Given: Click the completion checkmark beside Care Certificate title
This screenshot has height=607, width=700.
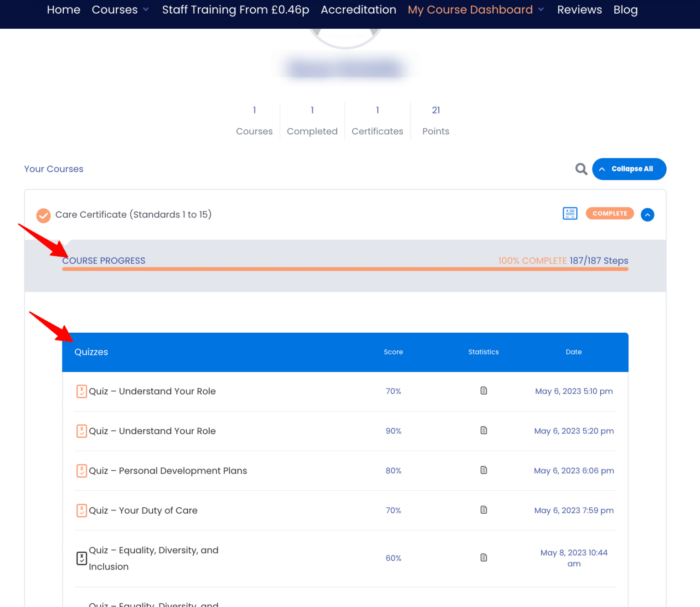Looking at the screenshot, I should click(43, 215).
